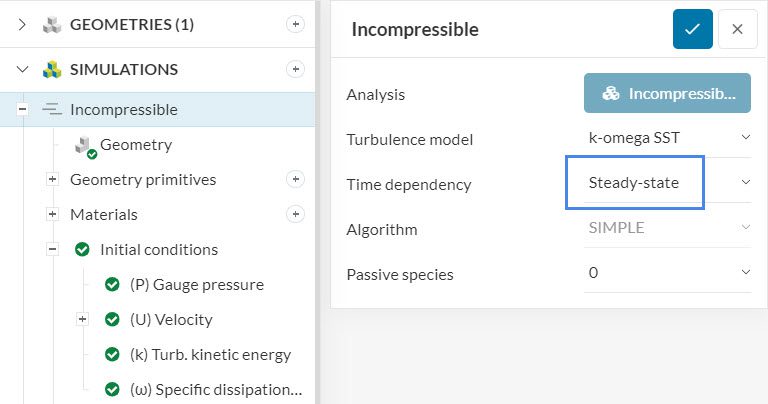Open the Turbulence model dropdown

pyautogui.click(x=667, y=138)
